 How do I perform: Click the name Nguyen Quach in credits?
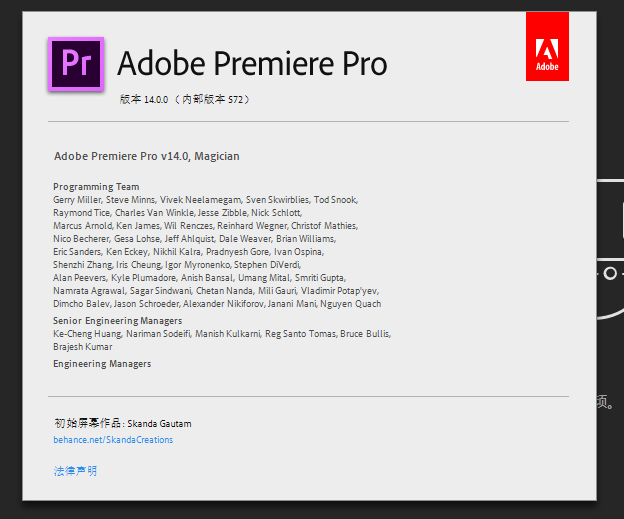[354, 304]
